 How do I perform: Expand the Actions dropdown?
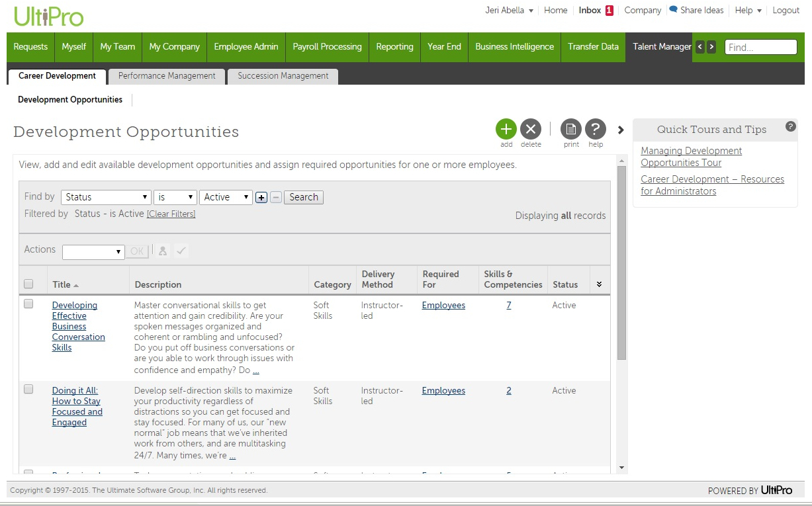pyautogui.click(x=93, y=251)
